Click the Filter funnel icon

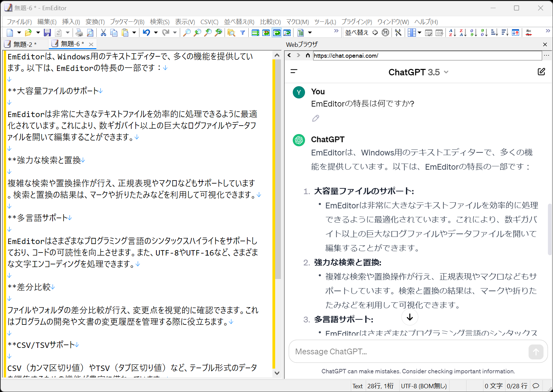coord(243,33)
